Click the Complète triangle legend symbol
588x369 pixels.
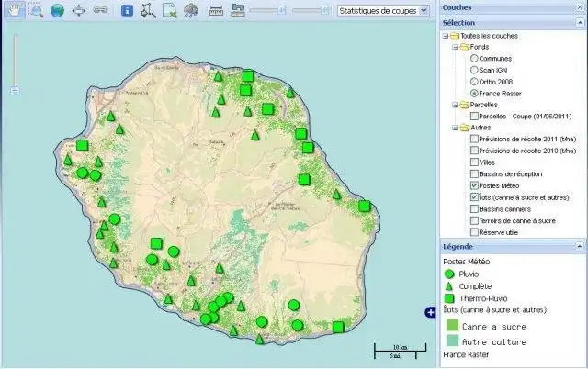(x=449, y=286)
